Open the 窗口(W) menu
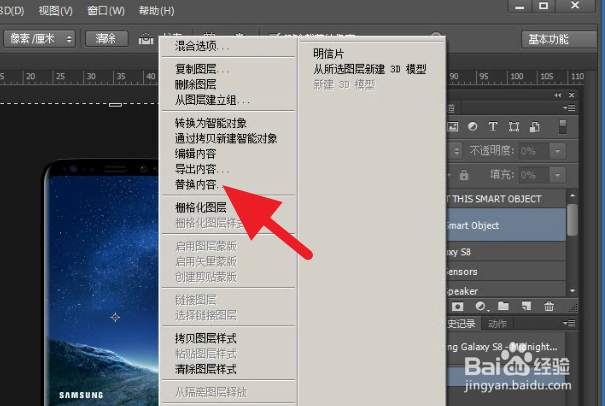The width and height of the screenshot is (605, 406). (106, 10)
